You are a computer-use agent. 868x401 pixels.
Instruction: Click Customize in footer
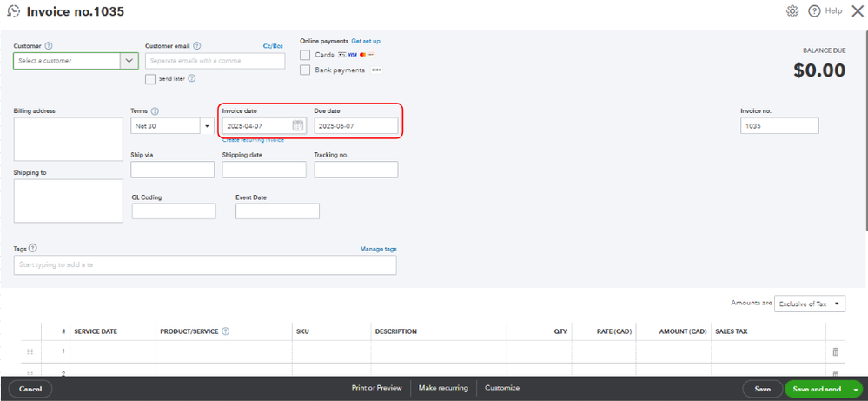click(502, 388)
